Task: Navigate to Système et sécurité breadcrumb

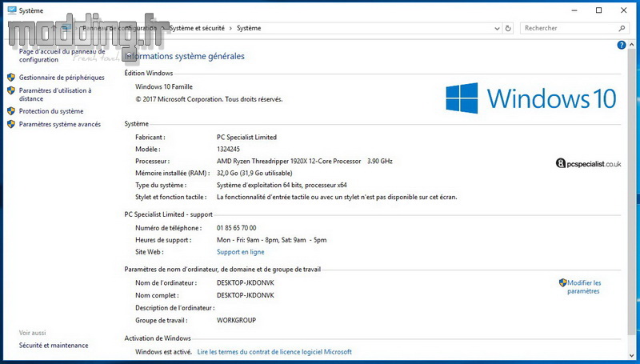Action: point(197,28)
